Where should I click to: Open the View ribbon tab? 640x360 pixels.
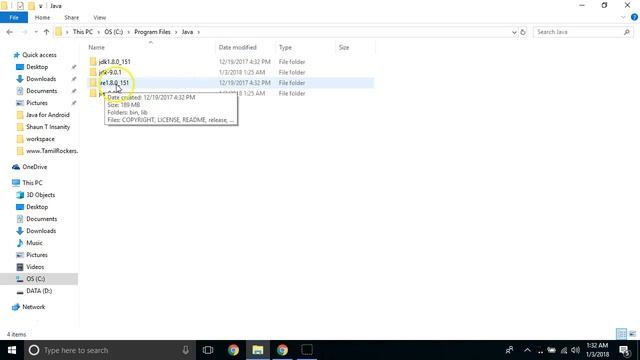click(99, 18)
